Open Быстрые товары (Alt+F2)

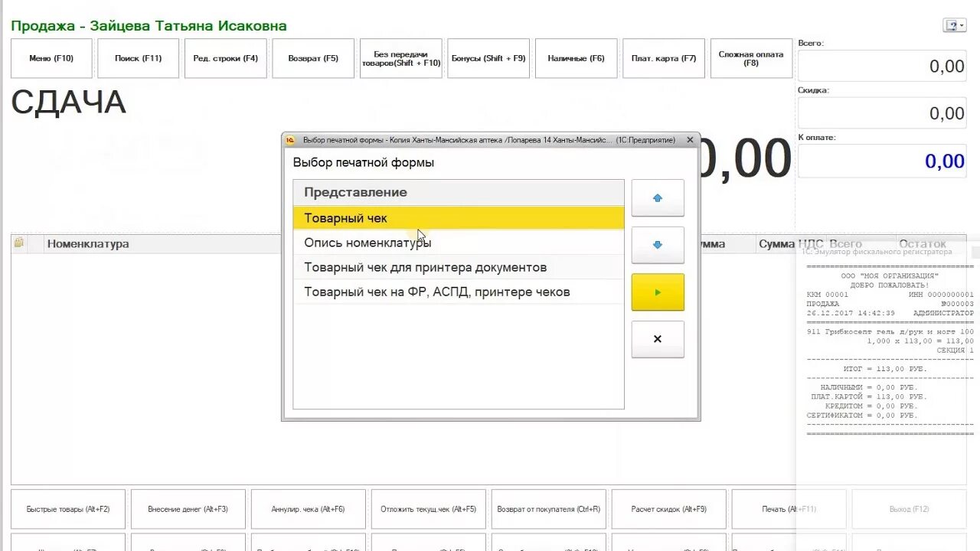click(68, 509)
